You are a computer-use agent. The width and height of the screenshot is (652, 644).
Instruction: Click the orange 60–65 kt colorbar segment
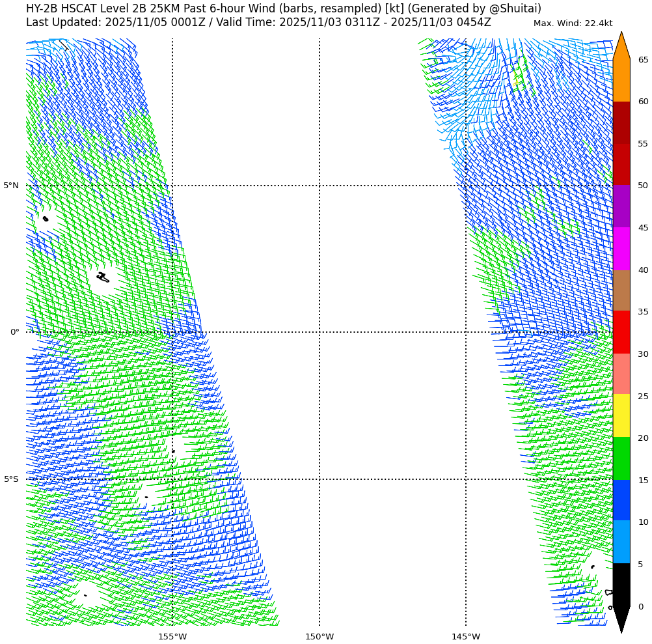point(621,80)
